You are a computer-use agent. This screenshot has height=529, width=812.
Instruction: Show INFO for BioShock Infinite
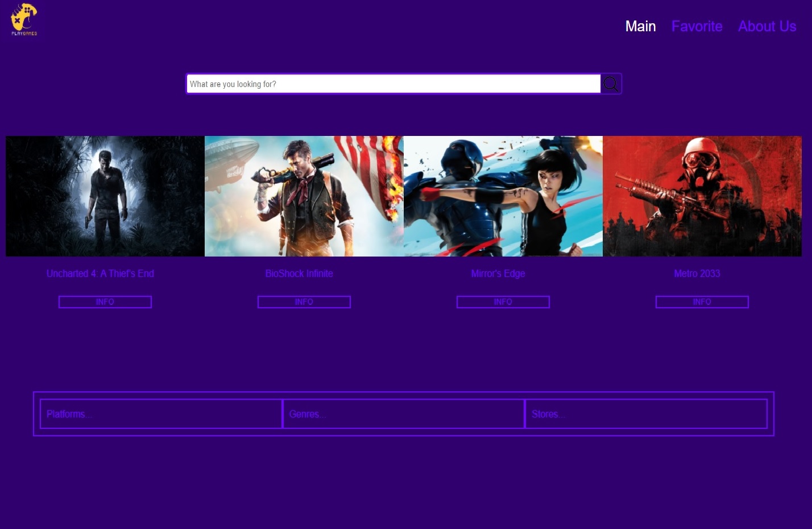[x=304, y=302]
